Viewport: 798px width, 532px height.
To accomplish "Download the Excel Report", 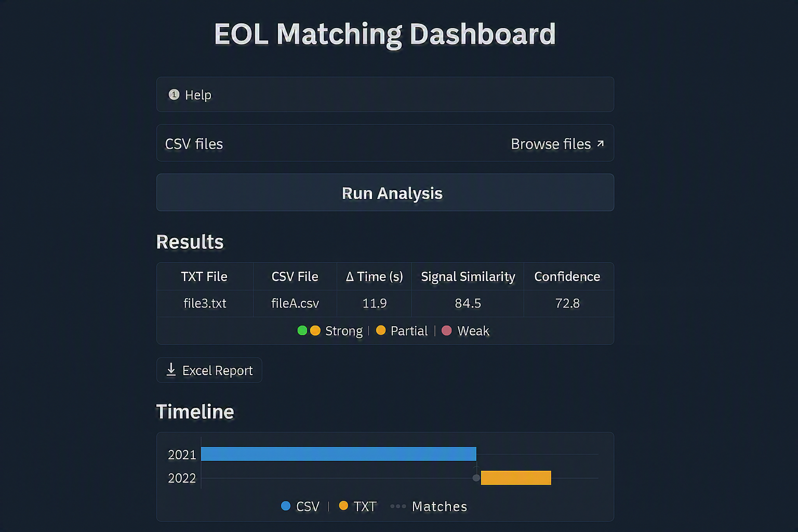I will 209,370.
